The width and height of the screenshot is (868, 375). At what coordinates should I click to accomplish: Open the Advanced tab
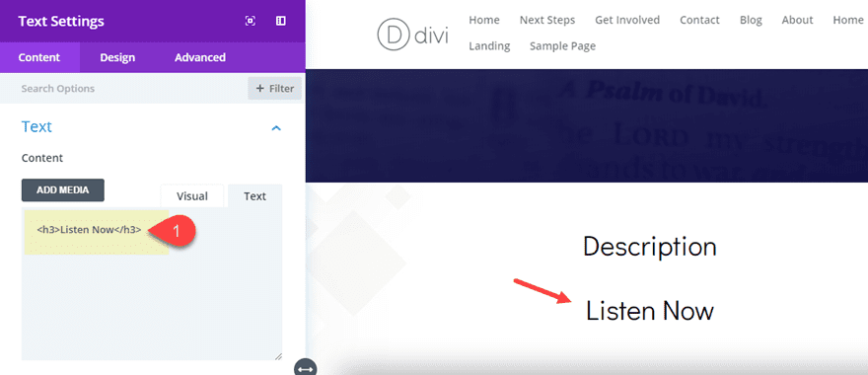pyautogui.click(x=200, y=57)
